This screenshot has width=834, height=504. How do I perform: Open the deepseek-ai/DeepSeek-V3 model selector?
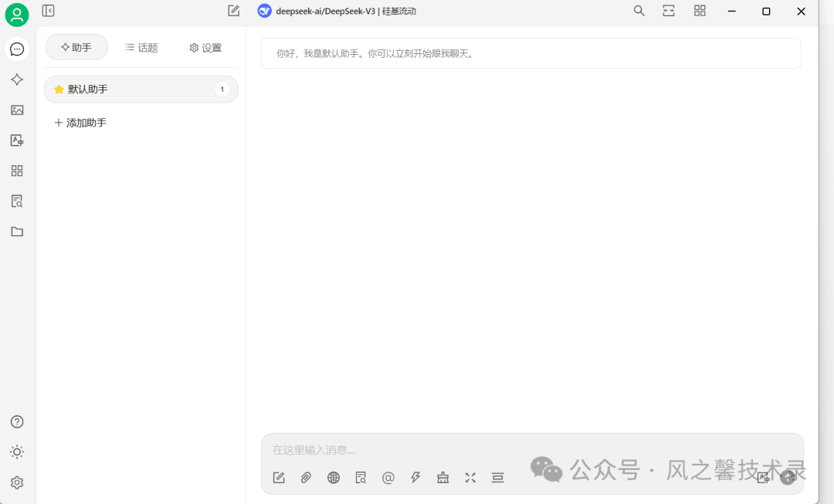click(337, 11)
